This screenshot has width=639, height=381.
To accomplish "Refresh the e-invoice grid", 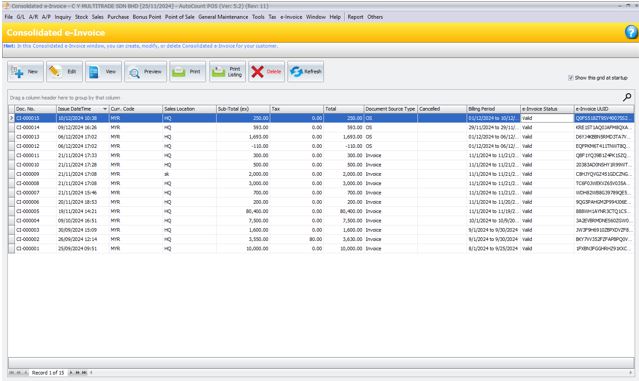I will point(306,72).
